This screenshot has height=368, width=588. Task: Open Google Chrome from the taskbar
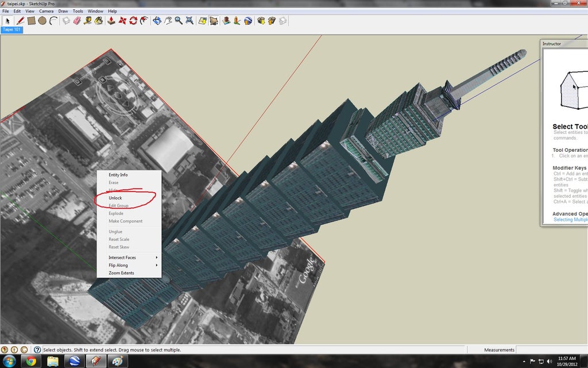coord(30,362)
